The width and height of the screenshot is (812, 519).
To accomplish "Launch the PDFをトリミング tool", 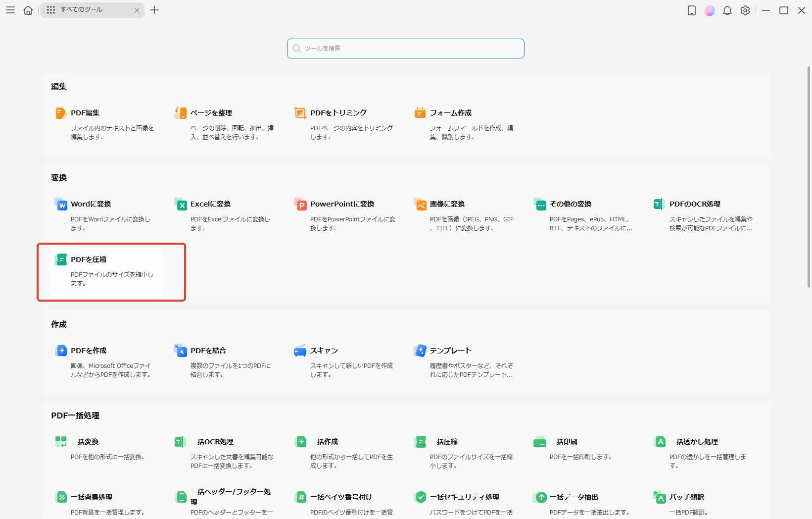I will click(338, 112).
